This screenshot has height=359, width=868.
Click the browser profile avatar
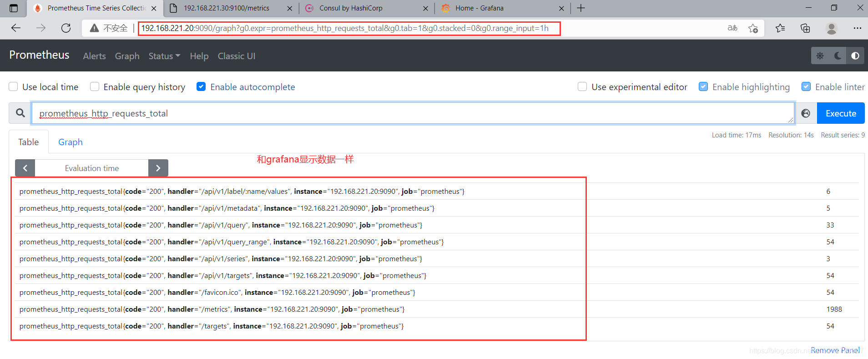[831, 28]
